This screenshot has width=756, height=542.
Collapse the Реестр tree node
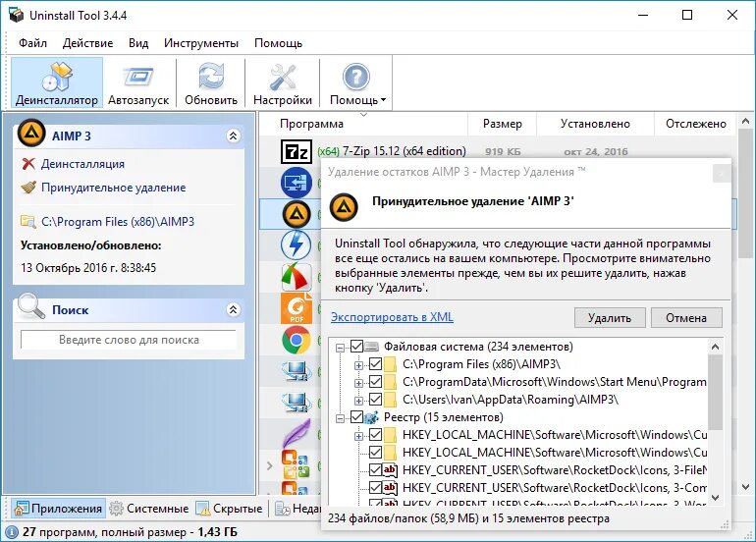click(x=341, y=418)
